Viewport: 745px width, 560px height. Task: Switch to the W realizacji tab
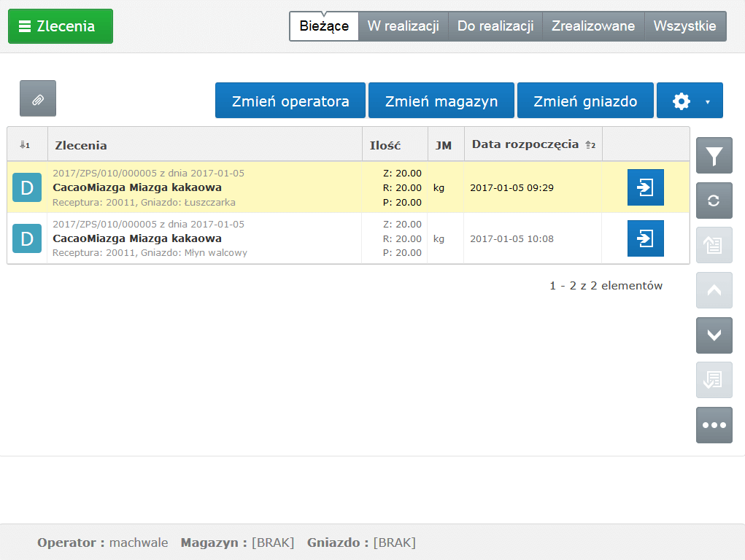(x=404, y=26)
